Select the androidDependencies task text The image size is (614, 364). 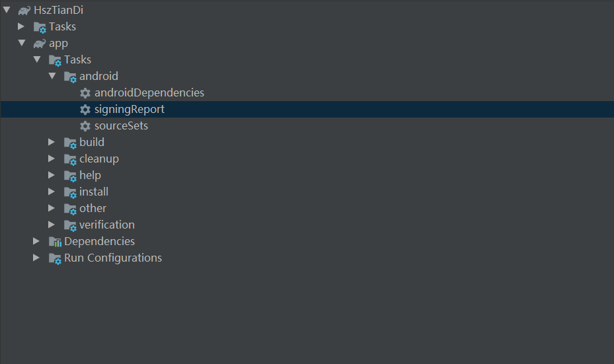tap(149, 92)
